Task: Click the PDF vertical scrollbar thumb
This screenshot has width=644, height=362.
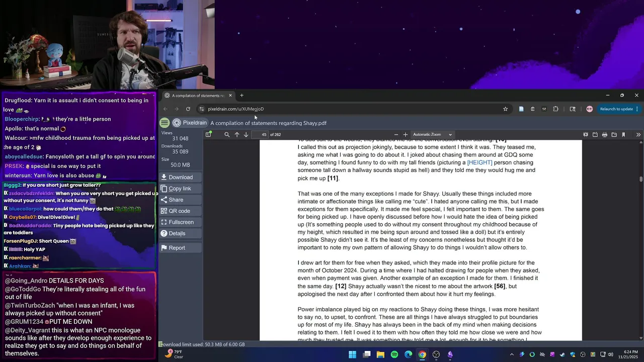Action: pos(641,179)
